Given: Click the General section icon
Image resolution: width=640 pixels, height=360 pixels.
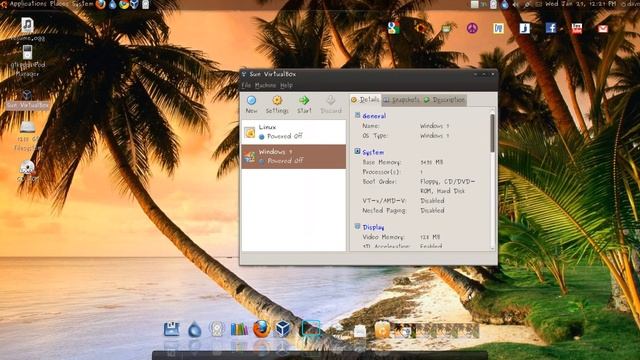Looking at the screenshot, I should pos(357,116).
